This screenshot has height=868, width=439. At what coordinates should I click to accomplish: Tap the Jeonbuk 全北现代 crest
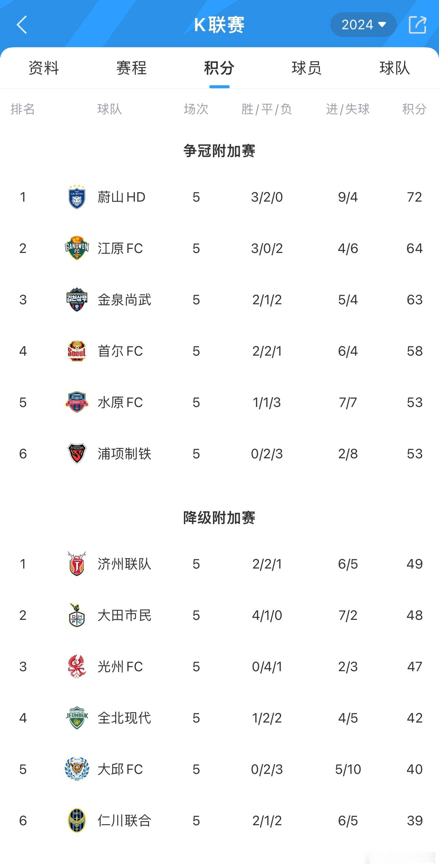[77, 718]
